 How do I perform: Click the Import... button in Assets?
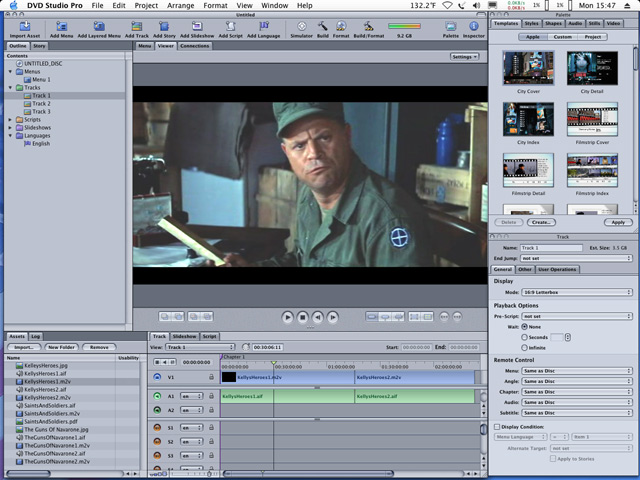pyautogui.click(x=24, y=347)
